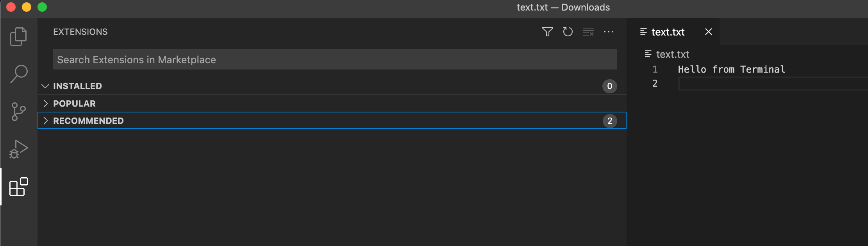
Task: Open the Run and Debug view icon
Action: coord(18,149)
